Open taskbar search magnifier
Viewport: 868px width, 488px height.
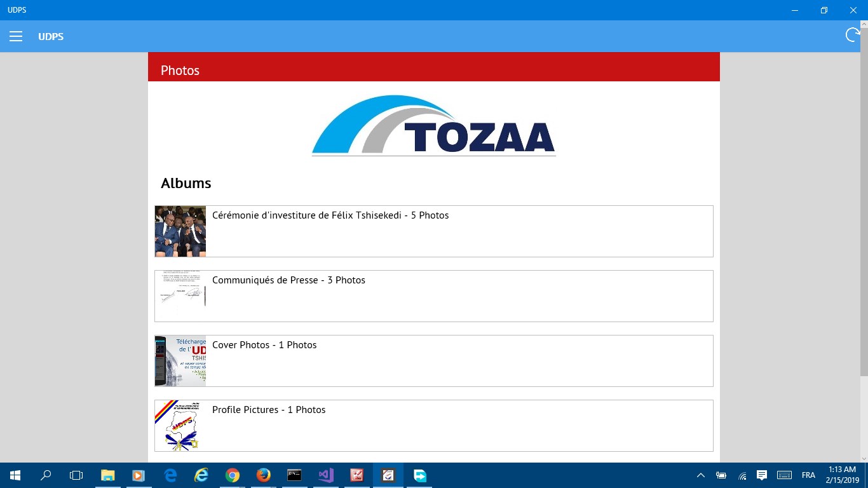click(46, 475)
